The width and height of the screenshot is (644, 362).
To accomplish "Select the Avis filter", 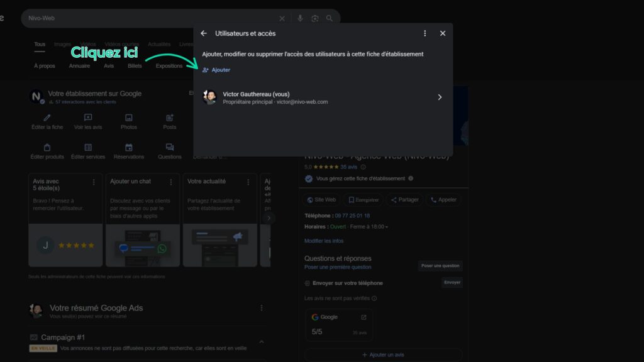I will [x=109, y=66].
